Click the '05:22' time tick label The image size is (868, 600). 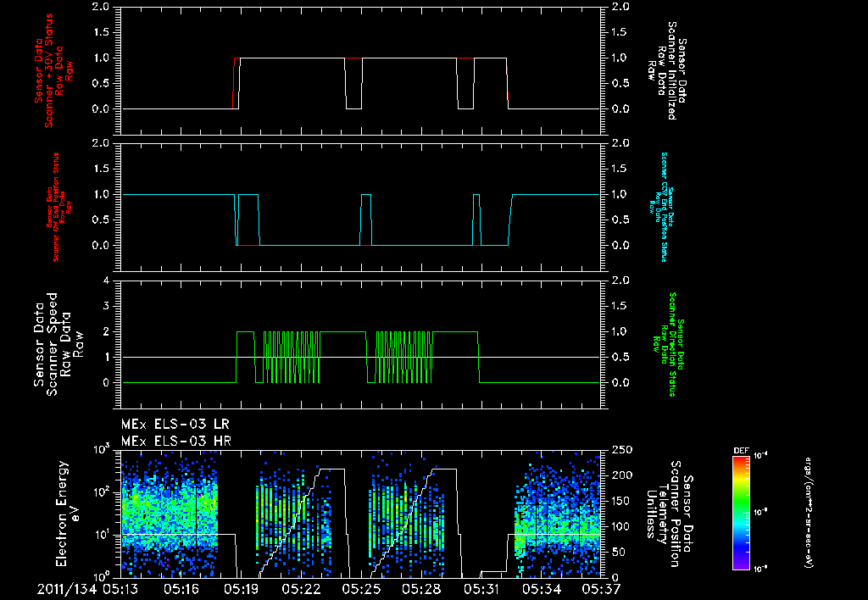[x=301, y=589]
